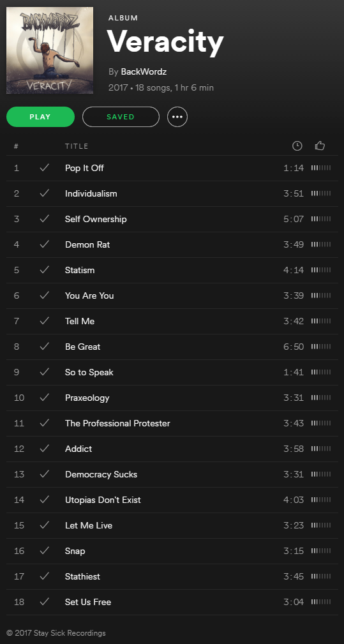Click the clock duration column header icon
The width and height of the screenshot is (344, 644).
(297, 146)
